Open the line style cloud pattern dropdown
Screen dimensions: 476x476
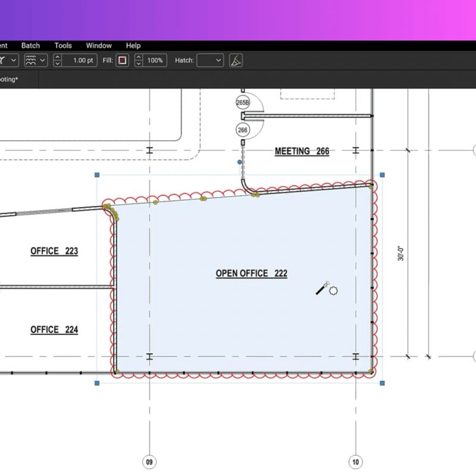36,60
